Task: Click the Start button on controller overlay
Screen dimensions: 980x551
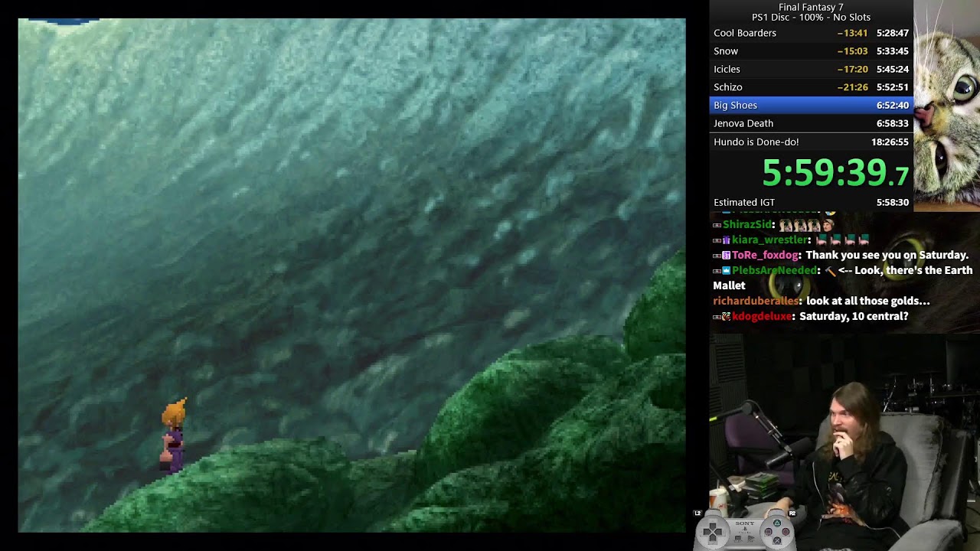Action: (751, 538)
